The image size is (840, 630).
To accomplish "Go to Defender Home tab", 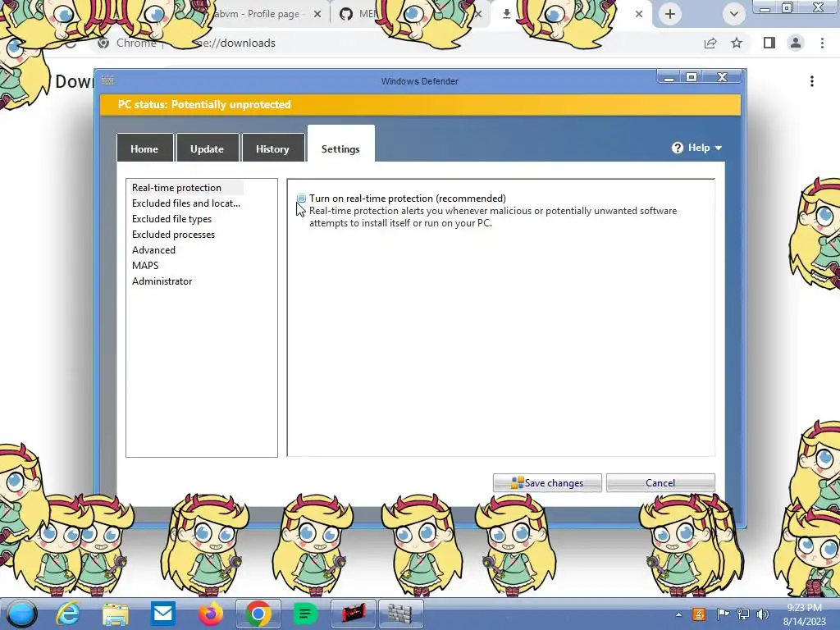I will click(144, 148).
